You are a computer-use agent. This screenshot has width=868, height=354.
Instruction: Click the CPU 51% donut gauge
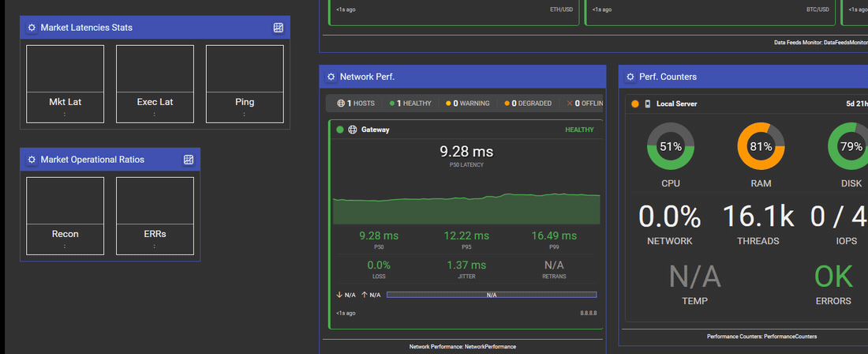coord(671,146)
